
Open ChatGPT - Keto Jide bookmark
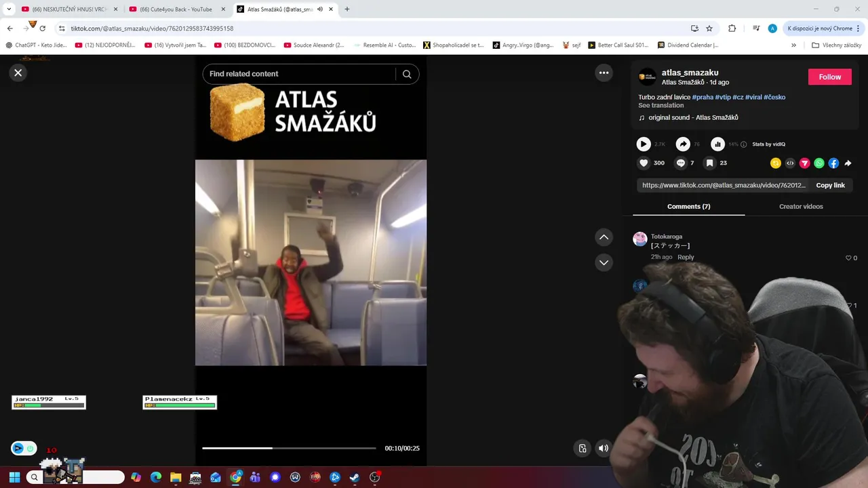click(x=37, y=45)
